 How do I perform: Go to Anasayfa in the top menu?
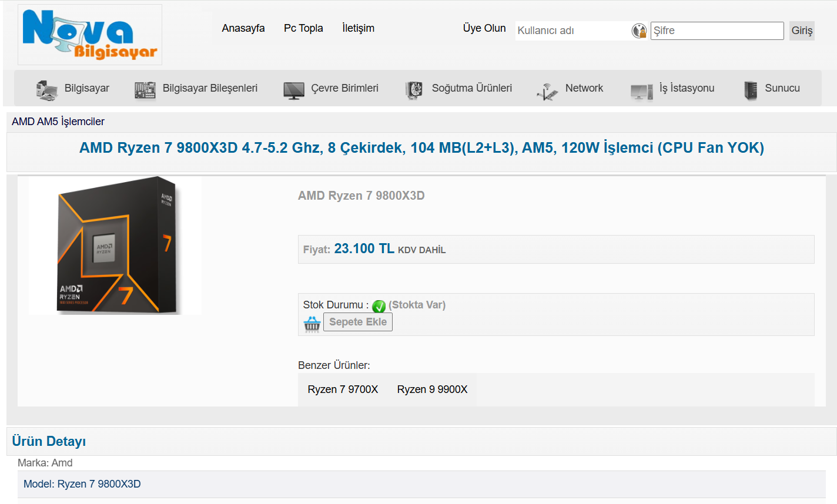(243, 28)
